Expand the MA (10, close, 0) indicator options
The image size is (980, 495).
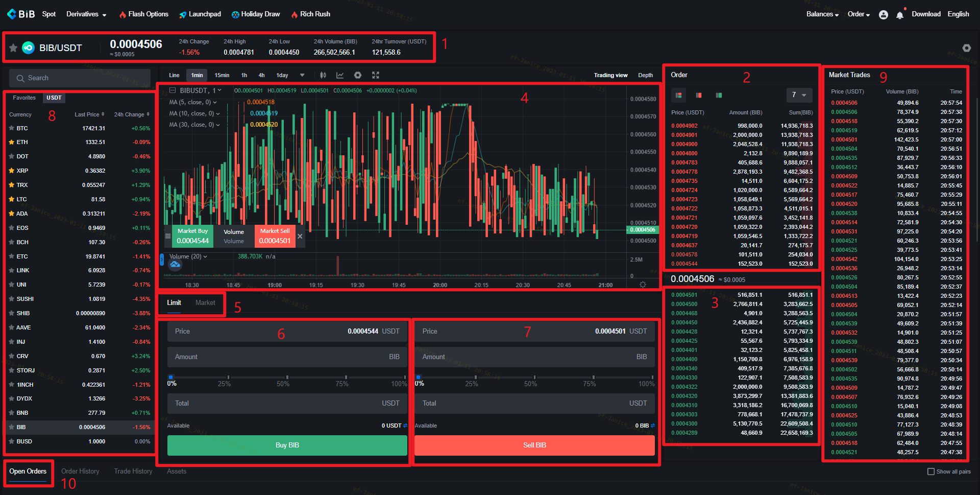[218, 113]
